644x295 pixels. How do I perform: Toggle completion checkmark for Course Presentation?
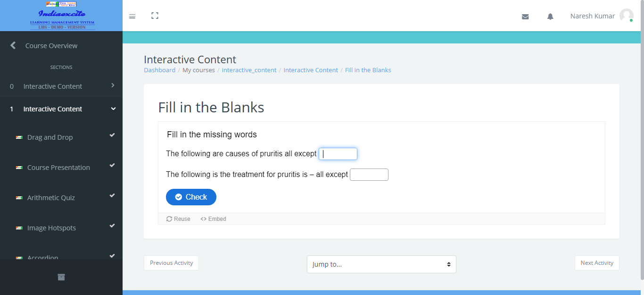(x=112, y=166)
